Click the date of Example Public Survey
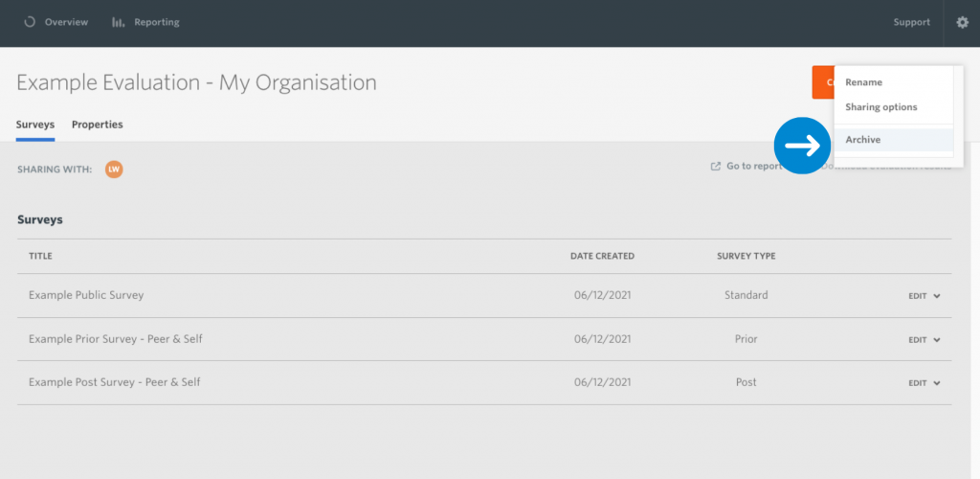The height and width of the screenshot is (479, 980). [x=603, y=295]
